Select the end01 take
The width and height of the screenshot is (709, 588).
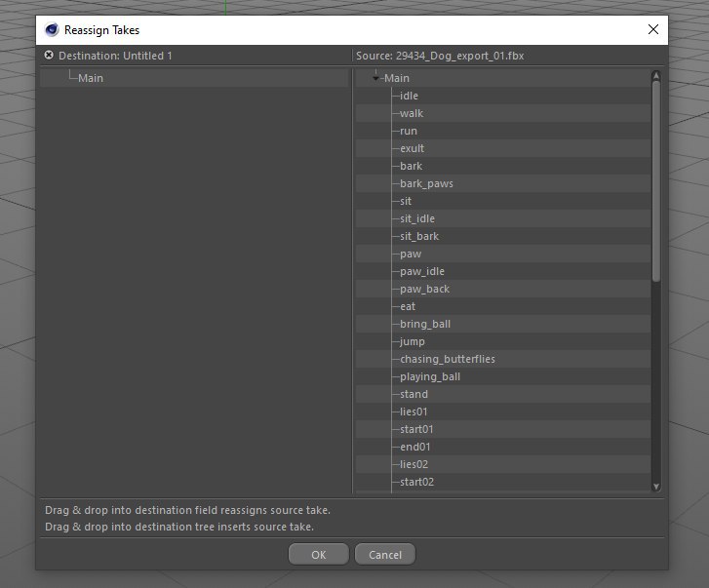tap(415, 447)
